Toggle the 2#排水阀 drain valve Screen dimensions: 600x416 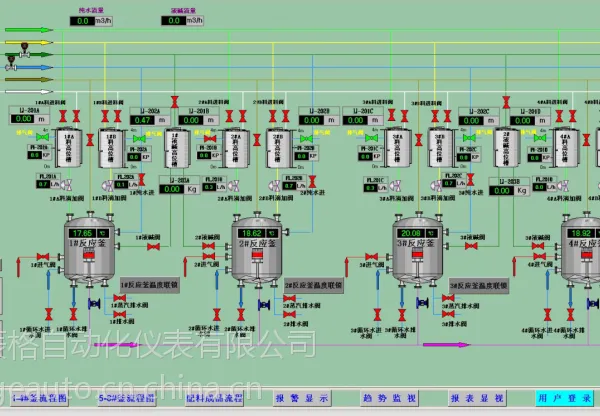[289, 315]
